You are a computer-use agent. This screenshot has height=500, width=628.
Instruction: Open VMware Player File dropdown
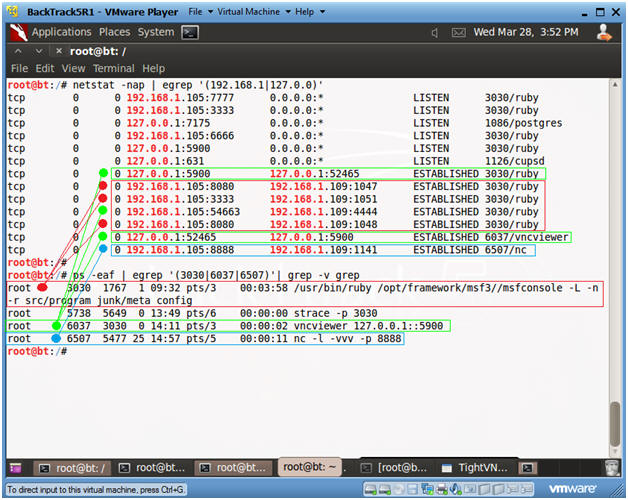click(200, 12)
